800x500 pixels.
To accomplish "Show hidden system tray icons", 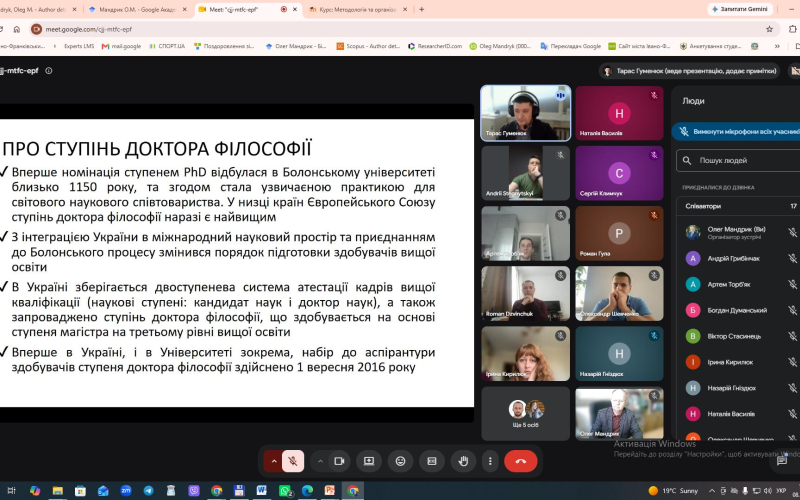I will coord(712,490).
